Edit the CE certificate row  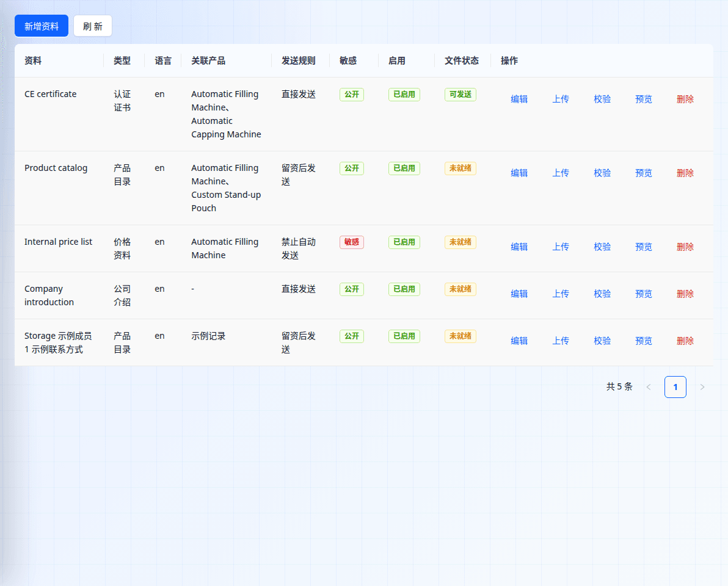pos(519,99)
